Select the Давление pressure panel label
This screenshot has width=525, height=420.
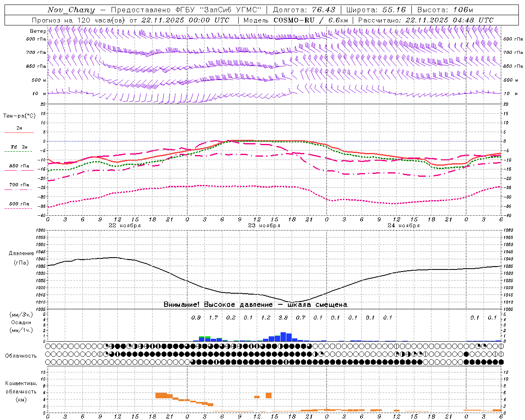21,253
